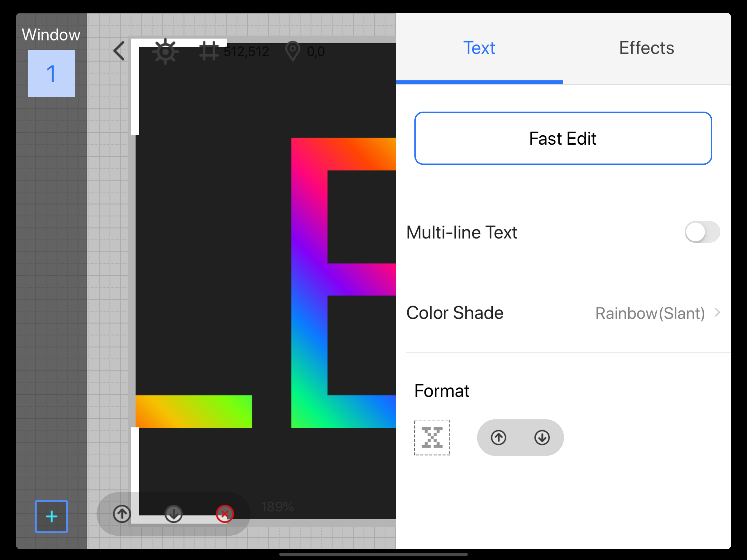
Task: Move layer up in bottom canvas toolbar
Action: [122, 514]
